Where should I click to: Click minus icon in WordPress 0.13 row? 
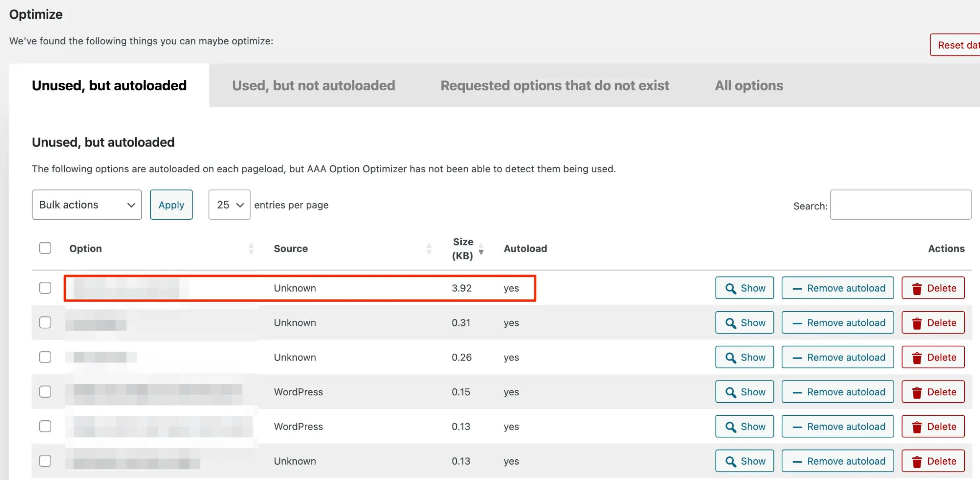(797, 428)
